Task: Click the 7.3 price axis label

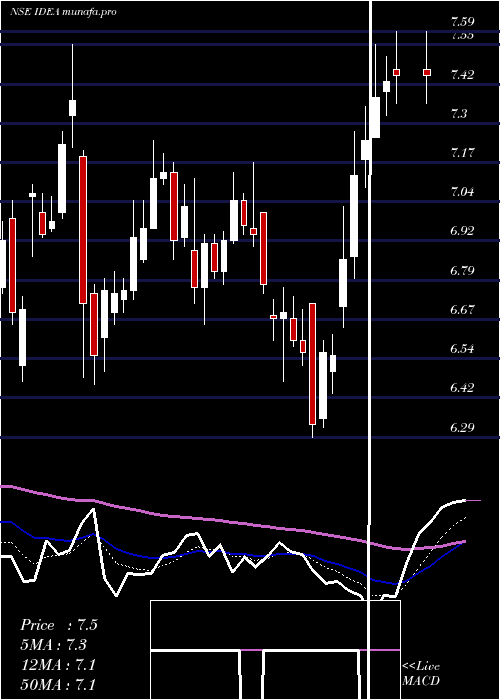Action: coord(459,113)
